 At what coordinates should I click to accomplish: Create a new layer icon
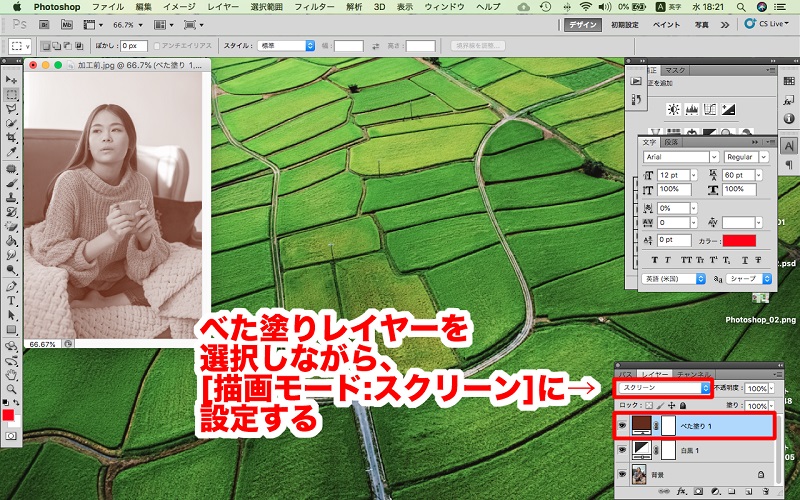click(748, 491)
